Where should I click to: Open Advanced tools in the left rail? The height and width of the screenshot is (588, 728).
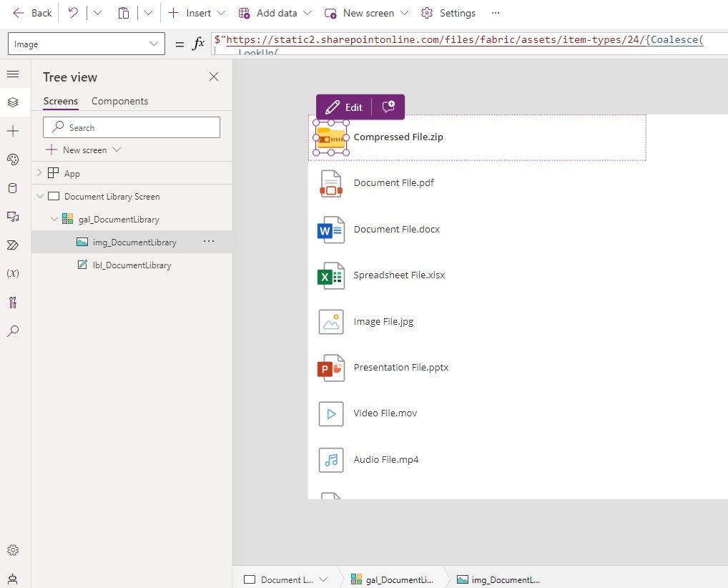click(x=13, y=302)
